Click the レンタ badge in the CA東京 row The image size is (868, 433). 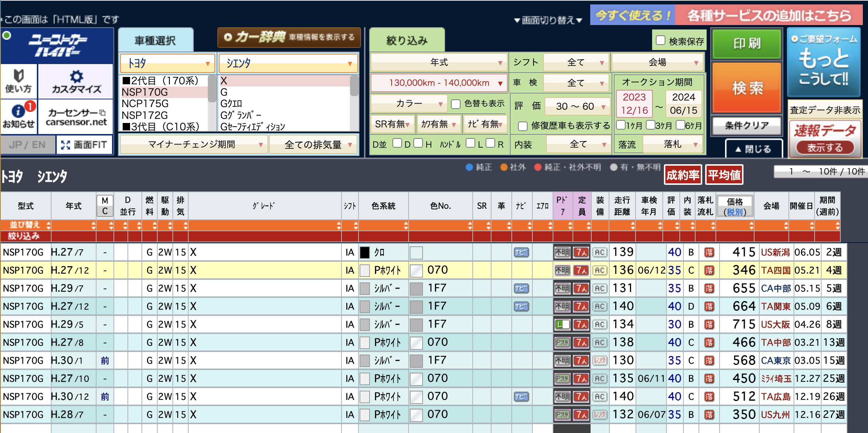pos(599,360)
